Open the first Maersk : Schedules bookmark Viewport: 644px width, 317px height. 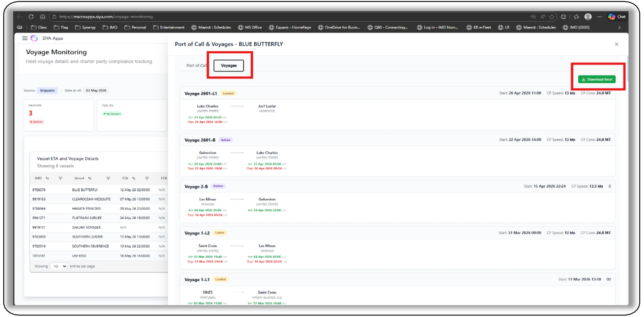pyautogui.click(x=211, y=27)
